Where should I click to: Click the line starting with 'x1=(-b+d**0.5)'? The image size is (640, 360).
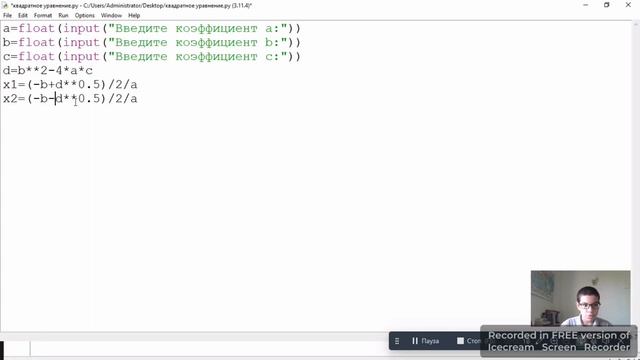[70, 84]
